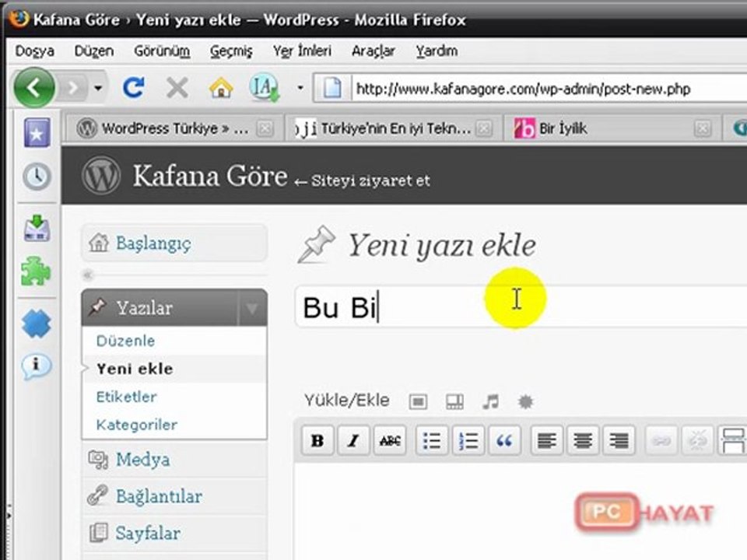
Task: Go back with the green Back arrow
Action: (x=33, y=88)
